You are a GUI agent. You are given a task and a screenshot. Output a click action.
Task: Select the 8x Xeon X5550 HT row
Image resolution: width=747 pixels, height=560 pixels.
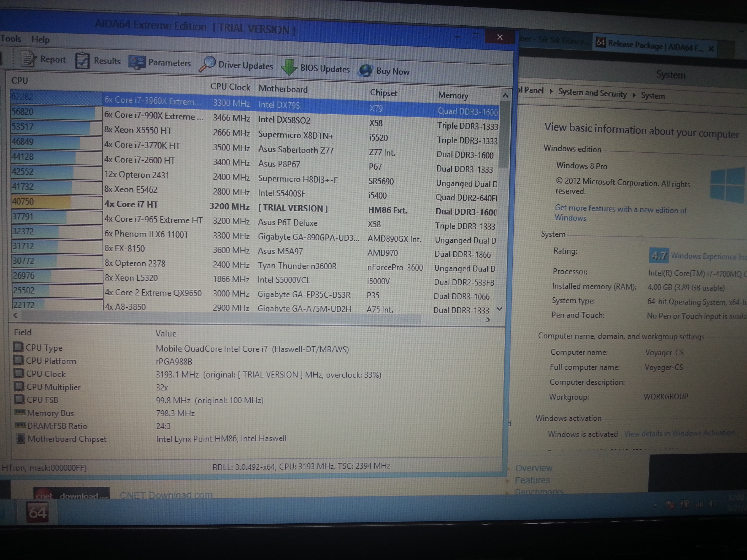point(255,133)
